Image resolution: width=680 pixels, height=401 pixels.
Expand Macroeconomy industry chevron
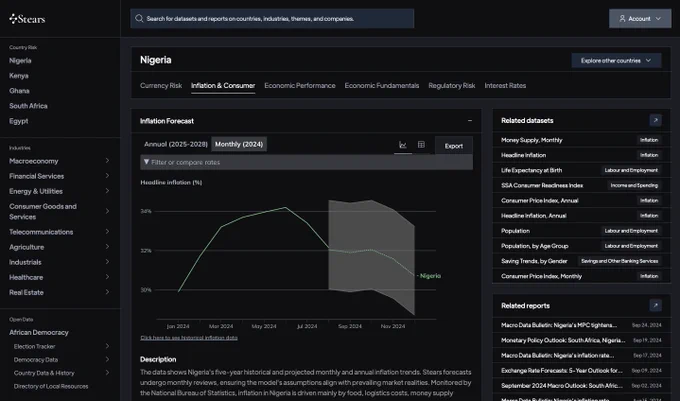click(x=107, y=160)
